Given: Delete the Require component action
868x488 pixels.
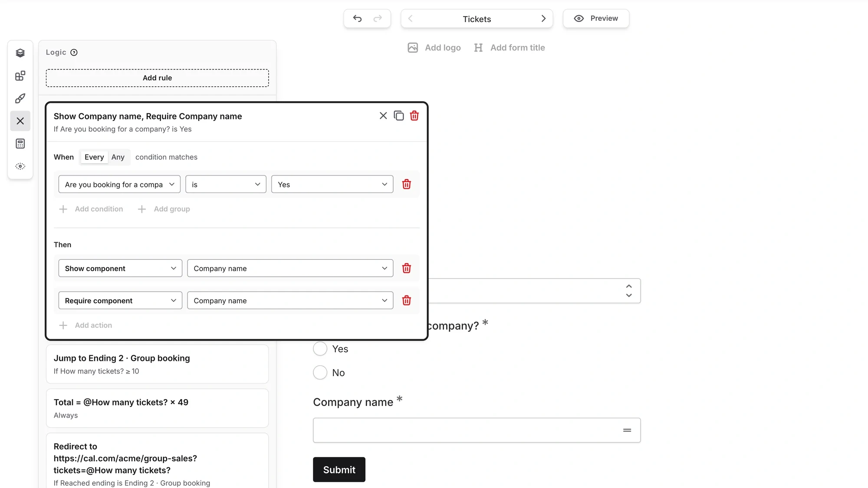Looking at the screenshot, I should pyautogui.click(x=407, y=301).
